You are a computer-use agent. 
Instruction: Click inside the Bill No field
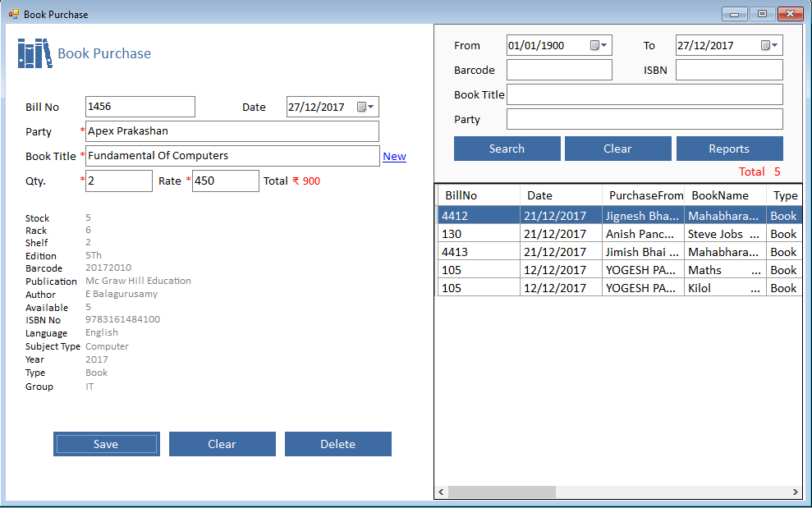point(140,107)
